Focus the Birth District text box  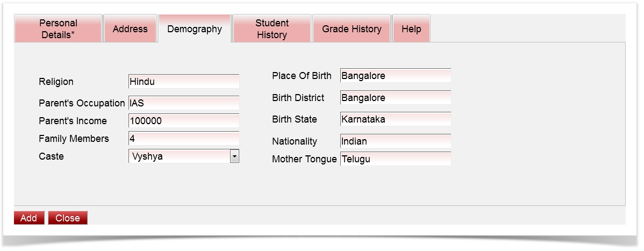396,98
